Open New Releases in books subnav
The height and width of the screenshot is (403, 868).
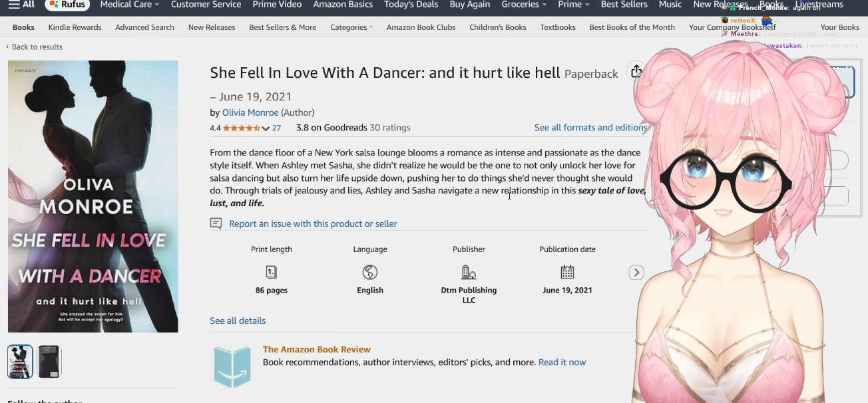(x=212, y=27)
